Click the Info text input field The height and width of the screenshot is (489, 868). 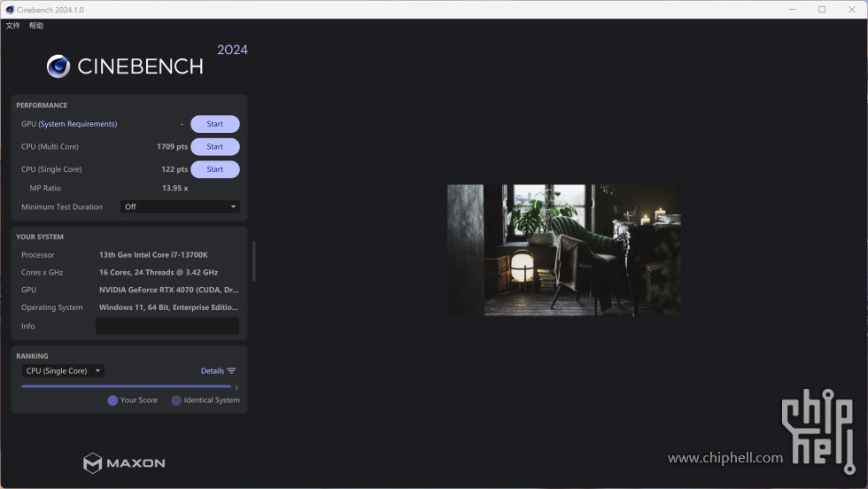click(x=167, y=326)
